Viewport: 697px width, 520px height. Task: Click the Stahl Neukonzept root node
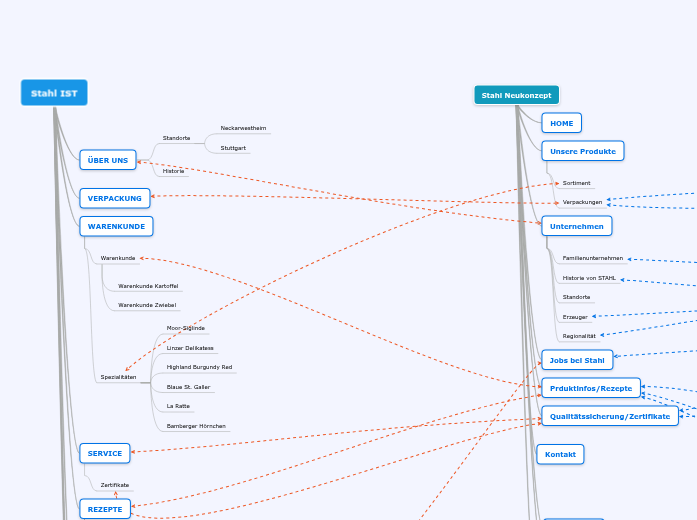coord(516,95)
